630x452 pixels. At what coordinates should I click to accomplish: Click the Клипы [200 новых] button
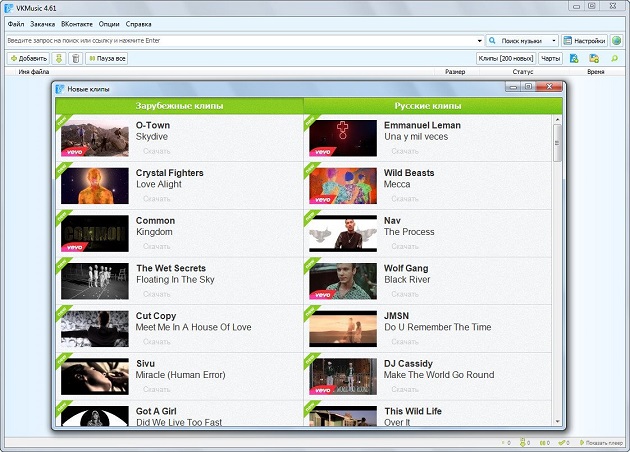[506, 59]
